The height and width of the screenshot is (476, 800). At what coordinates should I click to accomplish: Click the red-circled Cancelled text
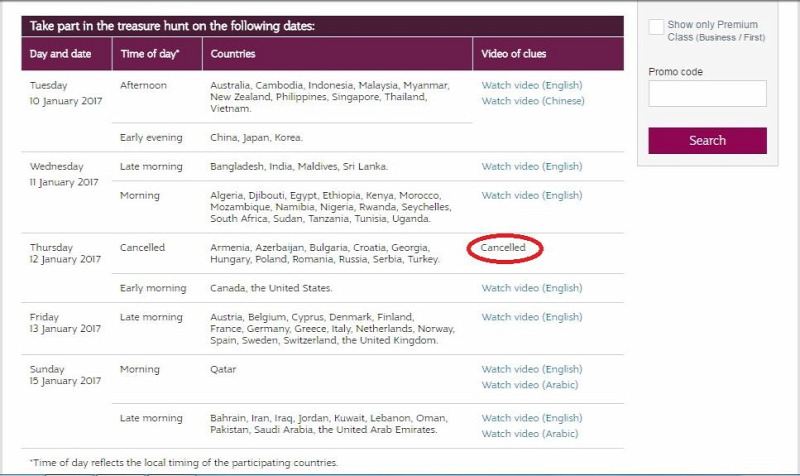pos(503,247)
